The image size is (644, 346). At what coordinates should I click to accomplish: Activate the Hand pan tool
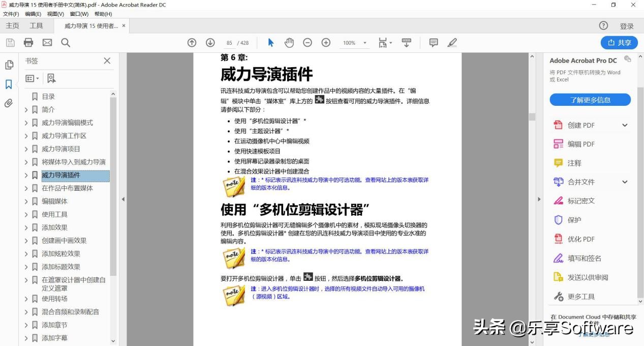coord(289,43)
